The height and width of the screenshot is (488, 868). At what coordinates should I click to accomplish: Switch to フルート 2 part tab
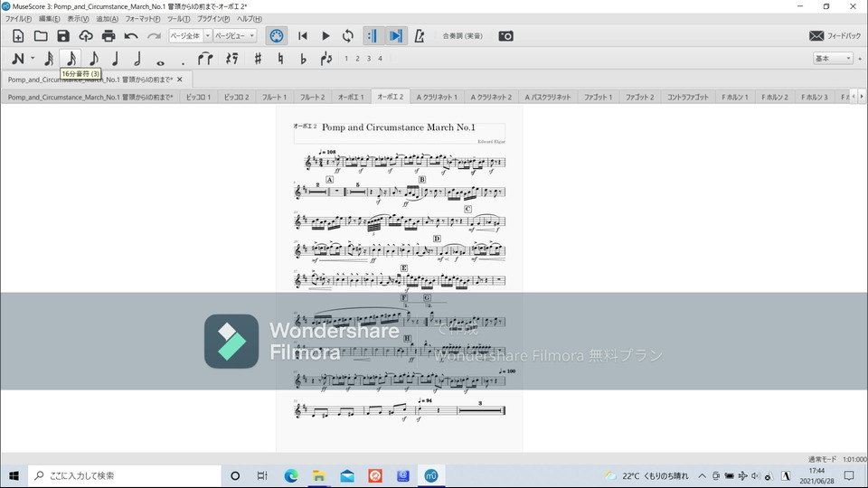(x=312, y=97)
